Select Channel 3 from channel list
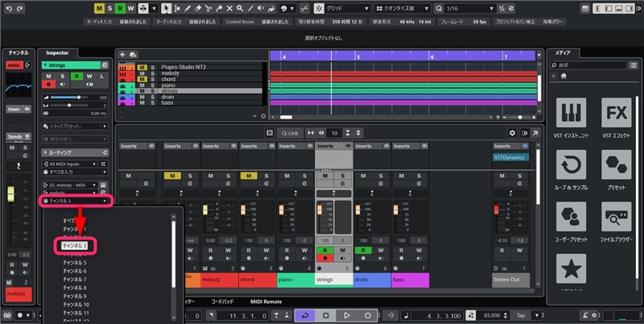644x324 pixels. [x=75, y=246]
